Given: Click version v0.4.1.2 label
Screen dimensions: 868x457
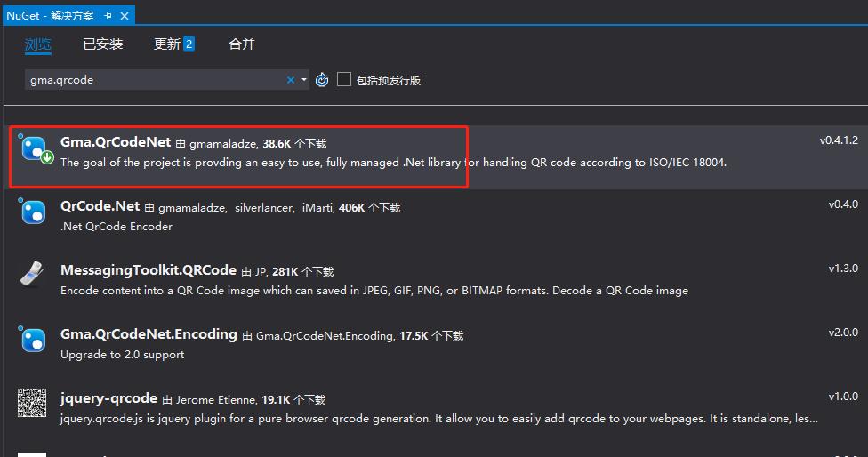Looking at the screenshot, I should pos(839,140).
